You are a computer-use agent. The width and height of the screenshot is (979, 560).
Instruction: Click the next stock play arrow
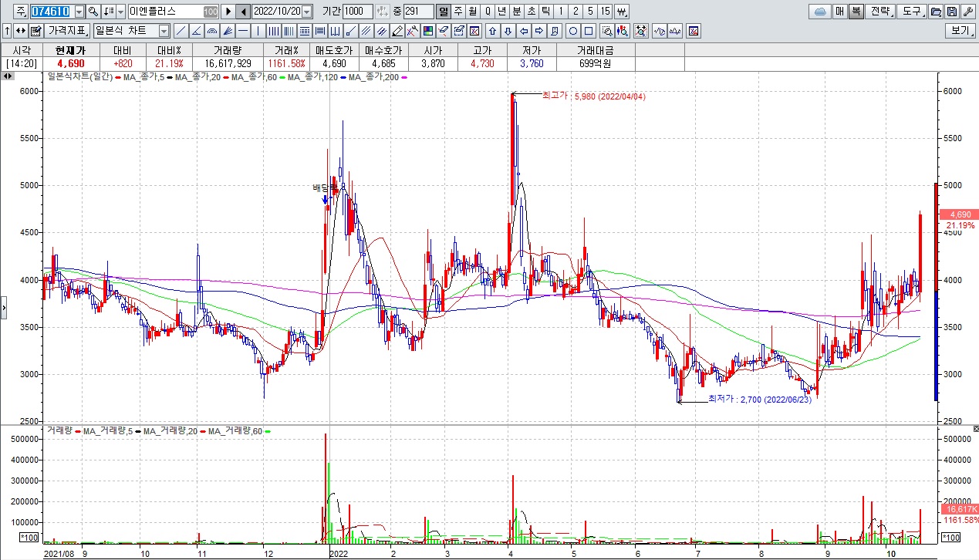pos(229,12)
